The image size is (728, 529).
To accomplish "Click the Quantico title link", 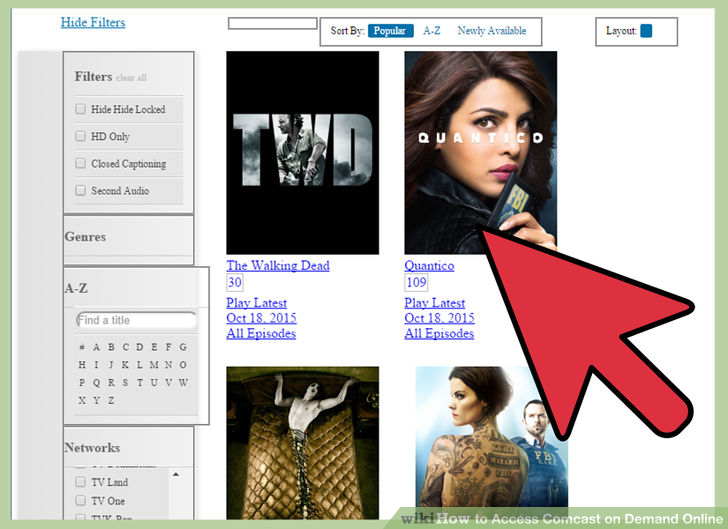I will (x=429, y=266).
